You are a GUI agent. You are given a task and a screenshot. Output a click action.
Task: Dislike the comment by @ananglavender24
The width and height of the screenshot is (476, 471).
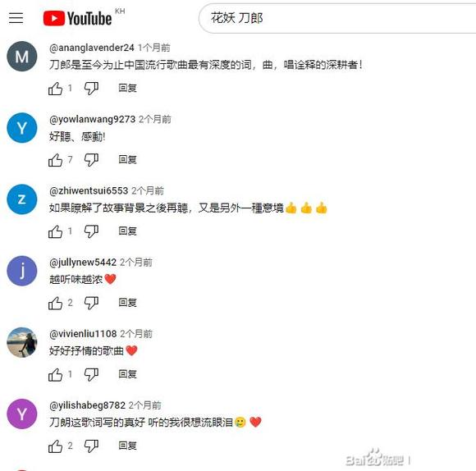(91, 89)
